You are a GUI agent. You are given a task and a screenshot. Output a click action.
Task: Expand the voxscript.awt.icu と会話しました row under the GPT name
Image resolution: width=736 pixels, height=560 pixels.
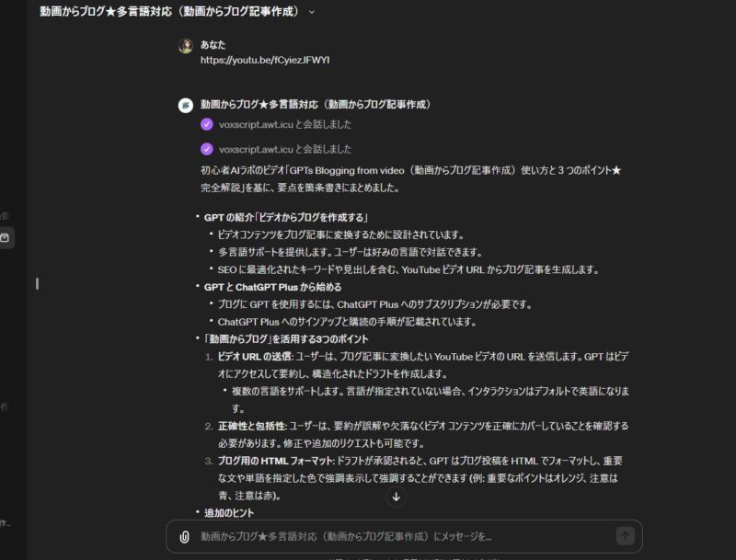(x=285, y=124)
